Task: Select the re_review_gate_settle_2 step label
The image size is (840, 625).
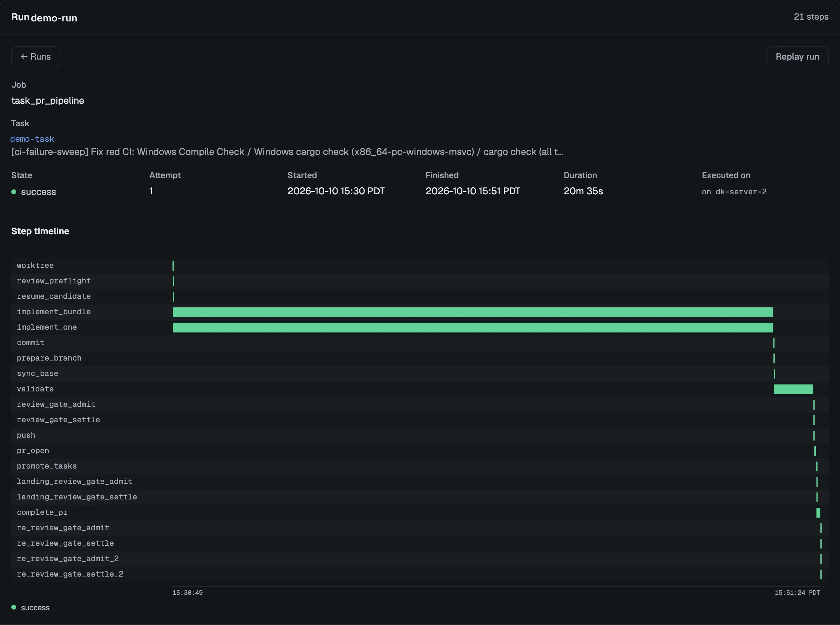Action: (70, 574)
